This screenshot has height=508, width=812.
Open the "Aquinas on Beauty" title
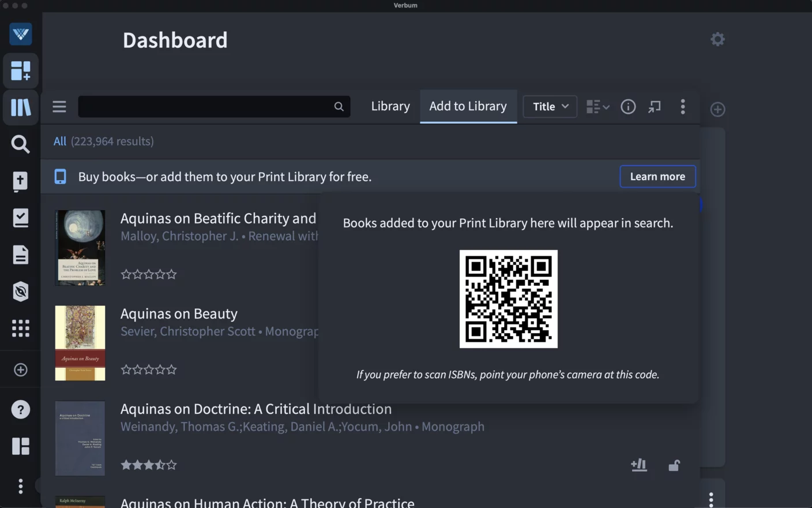[x=179, y=313]
